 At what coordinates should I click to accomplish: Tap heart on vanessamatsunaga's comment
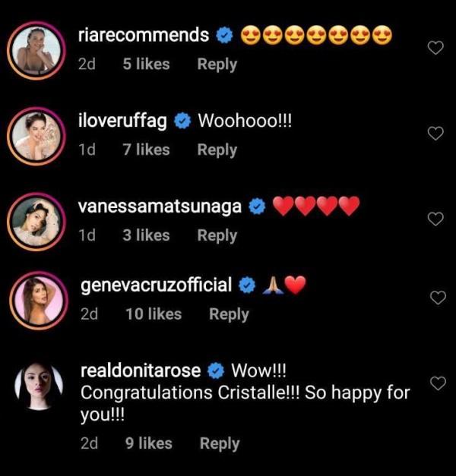click(436, 219)
